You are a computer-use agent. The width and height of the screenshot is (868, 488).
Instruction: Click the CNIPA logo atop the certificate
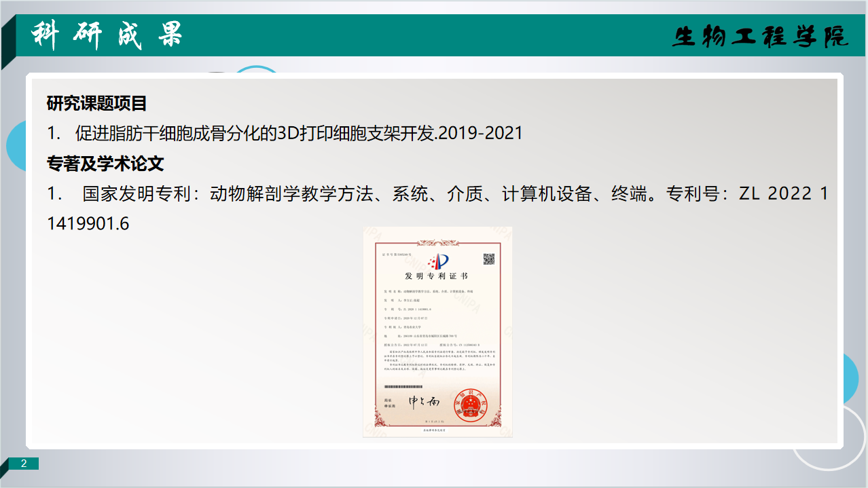click(x=437, y=260)
